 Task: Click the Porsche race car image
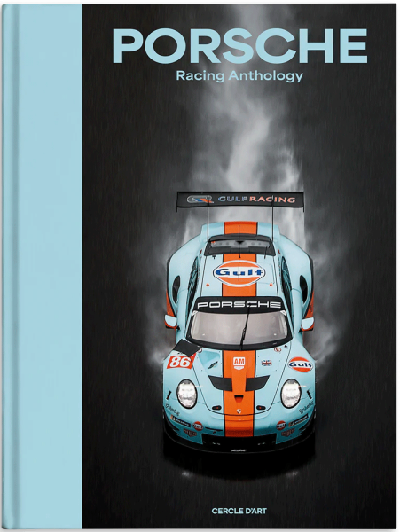click(239, 323)
